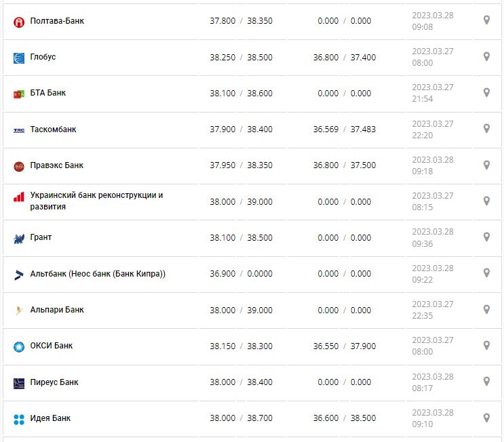Open the Полтава-Банк link
Image resolution: width=504 pixels, height=442 pixels.
point(57,21)
